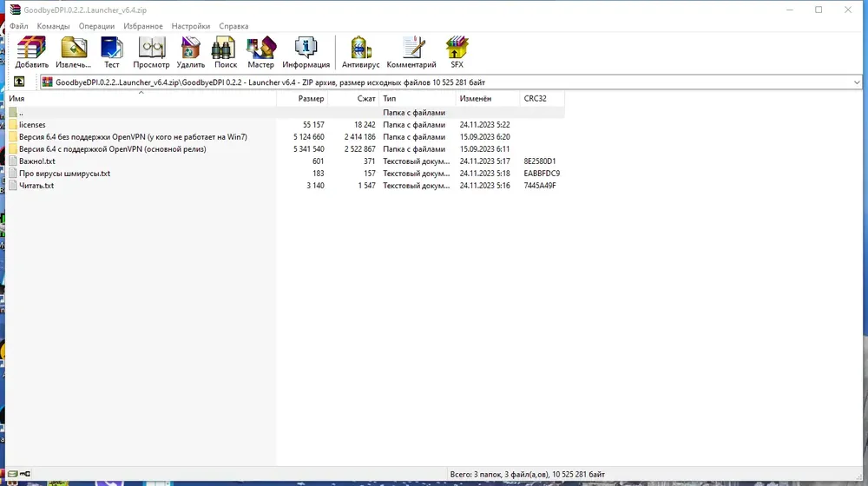Open the Комментарий (Comment) tool
The width and height of the screenshot is (868, 486).
(x=411, y=52)
